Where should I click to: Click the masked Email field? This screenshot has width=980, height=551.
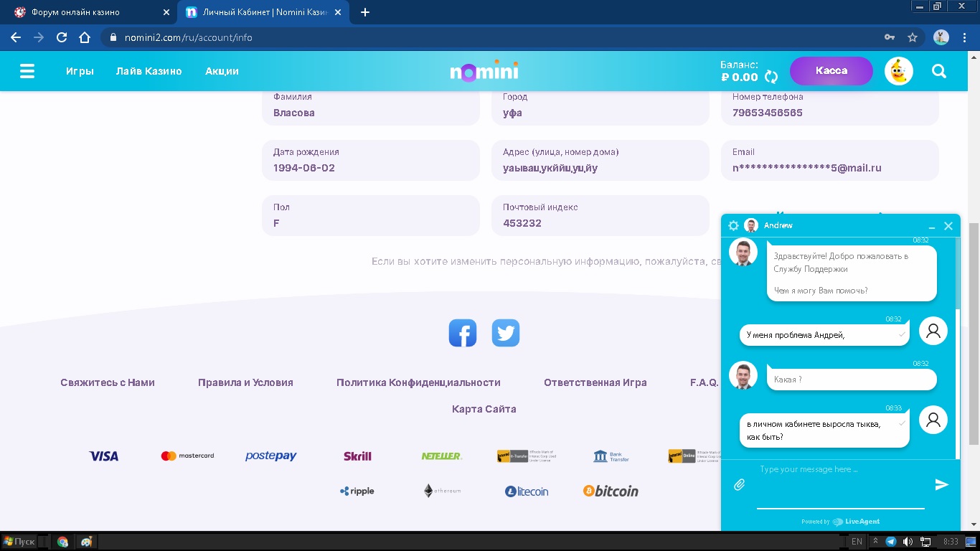click(x=830, y=160)
